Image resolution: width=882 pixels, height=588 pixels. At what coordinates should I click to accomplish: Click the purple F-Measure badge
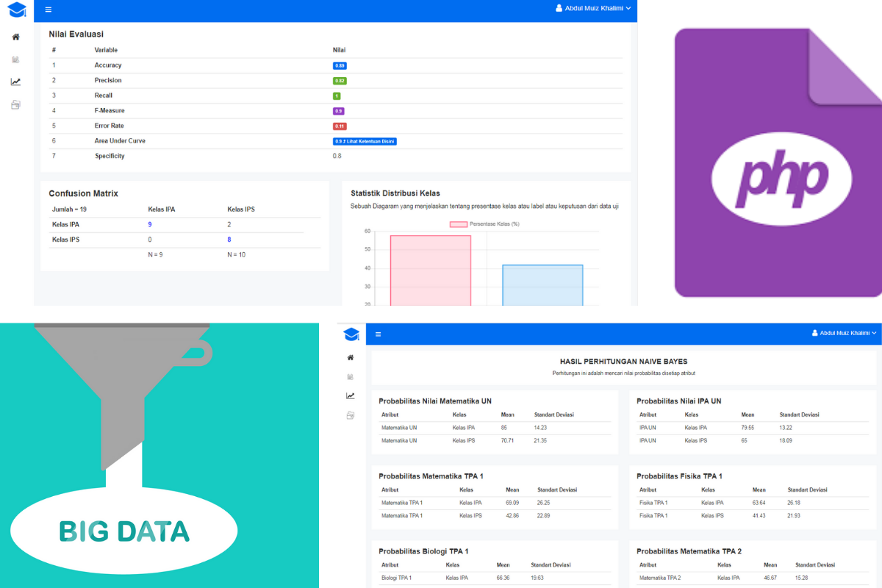338,111
